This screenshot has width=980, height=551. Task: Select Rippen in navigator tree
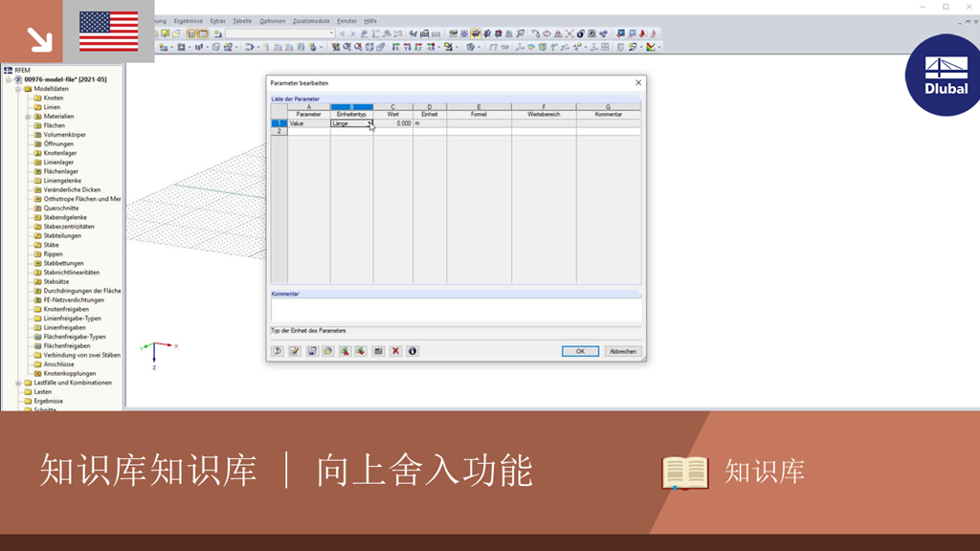click(x=53, y=254)
